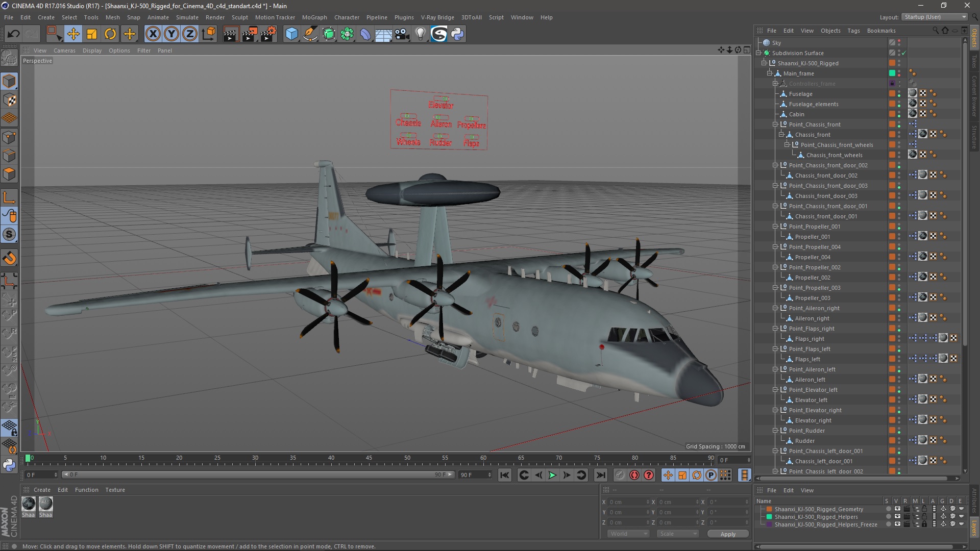This screenshot has height=551, width=980.
Task: Click the Shaanxi_KJ-500_Rigged_Geometry layer color swatch
Action: [769, 509]
